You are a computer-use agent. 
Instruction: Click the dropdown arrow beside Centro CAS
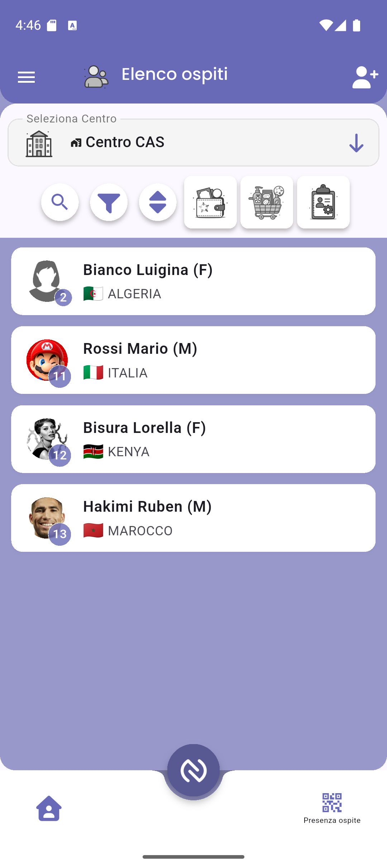pyautogui.click(x=356, y=143)
